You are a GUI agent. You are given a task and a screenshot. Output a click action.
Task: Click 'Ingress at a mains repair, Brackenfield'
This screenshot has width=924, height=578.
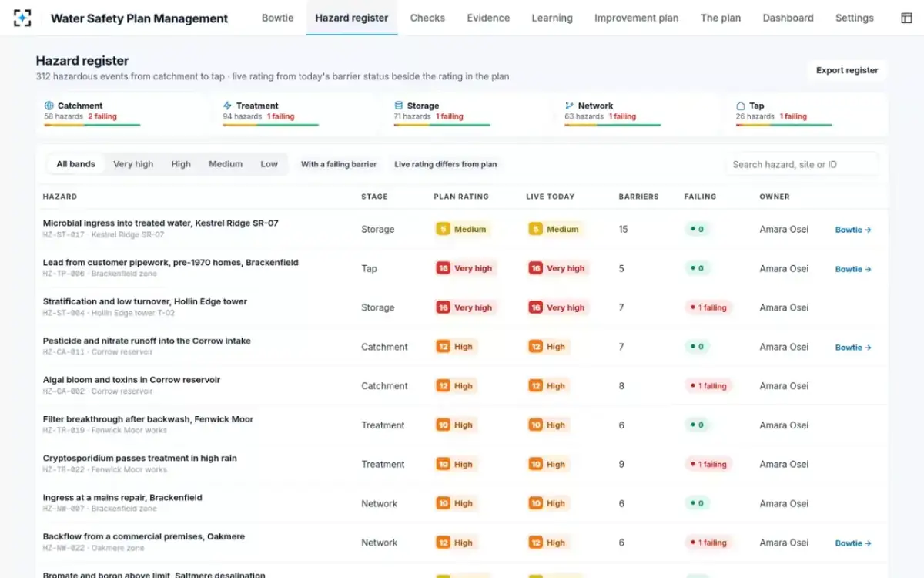(x=122, y=498)
